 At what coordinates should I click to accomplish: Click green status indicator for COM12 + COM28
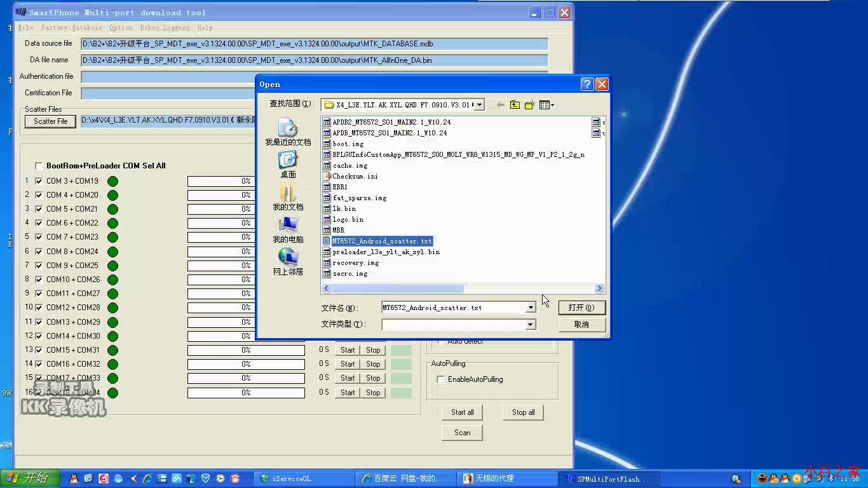pos(112,308)
